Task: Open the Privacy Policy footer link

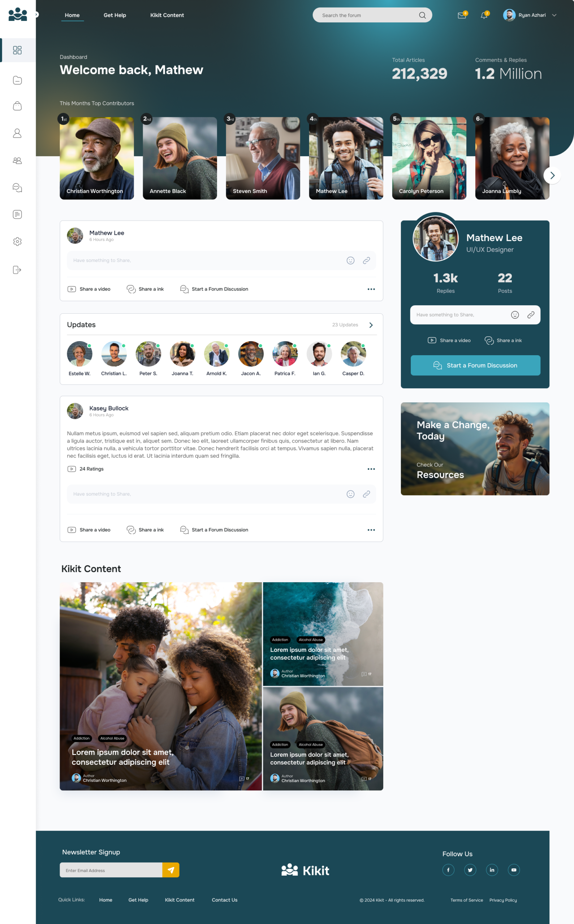Action: pyautogui.click(x=503, y=900)
